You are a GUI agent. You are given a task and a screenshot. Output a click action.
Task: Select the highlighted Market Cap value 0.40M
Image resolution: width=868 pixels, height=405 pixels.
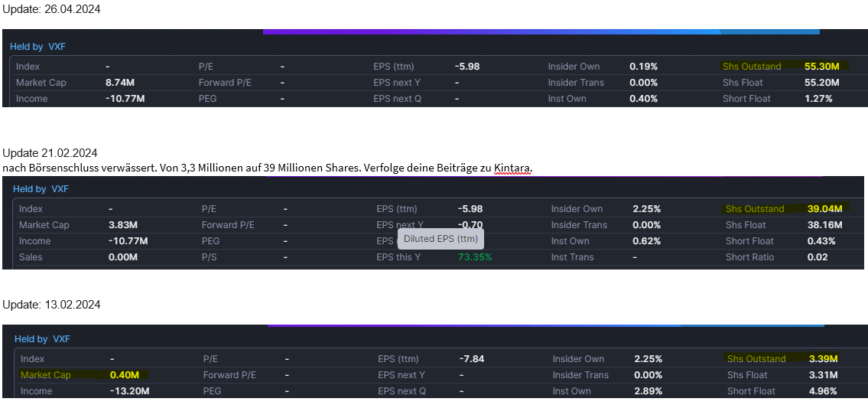[x=125, y=375]
